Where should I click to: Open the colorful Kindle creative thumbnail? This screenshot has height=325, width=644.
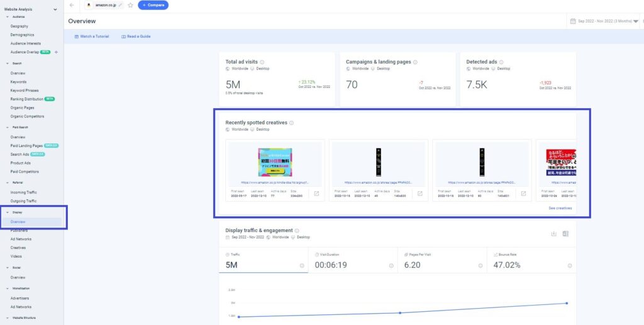(275, 163)
